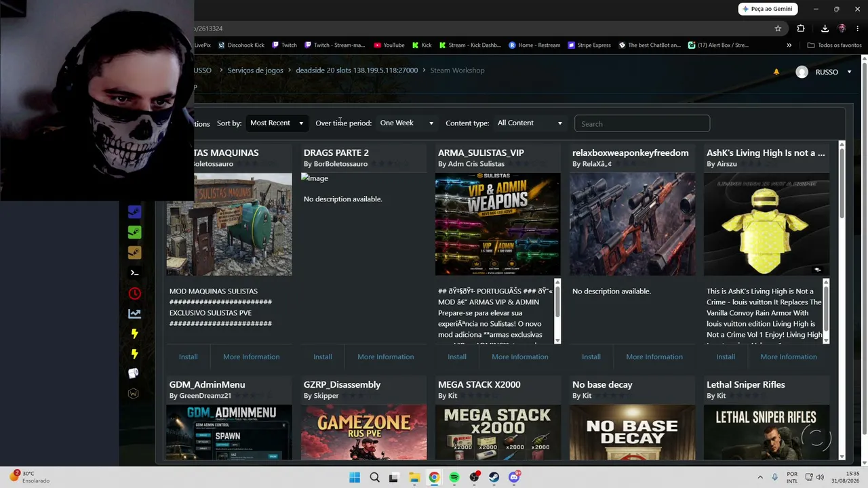Image resolution: width=868 pixels, height=488 pixels.
Task: Go to Serviços de jogos breadcrumb
Action: 255,70
